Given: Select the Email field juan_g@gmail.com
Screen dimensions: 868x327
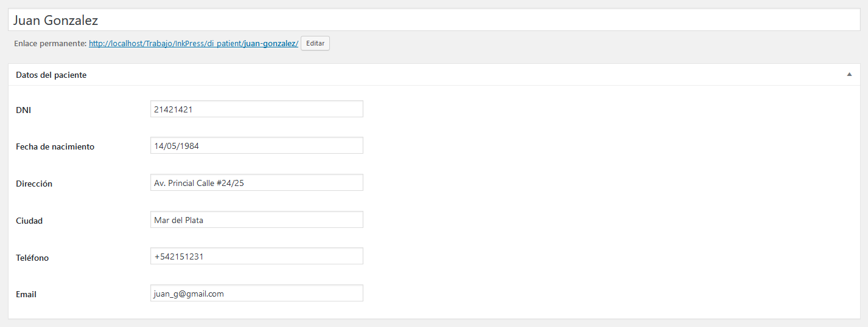Looking at the screenshot, I should point(257,294).
